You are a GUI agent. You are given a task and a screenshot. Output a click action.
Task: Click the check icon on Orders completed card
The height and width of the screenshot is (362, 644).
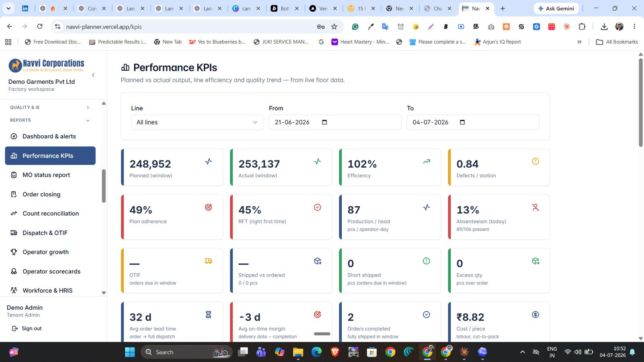pyautogui.click(x=427, y=315)
